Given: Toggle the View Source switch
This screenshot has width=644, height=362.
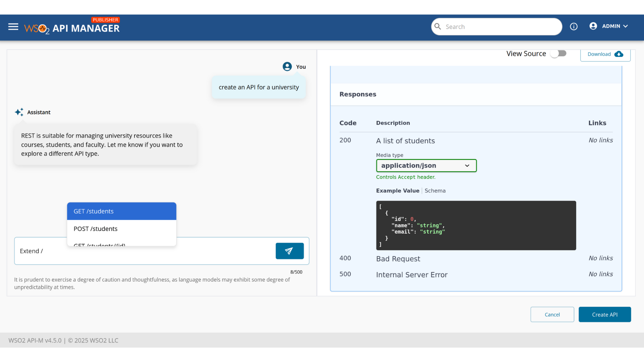Looking at the screenshot, I should 558,54.
